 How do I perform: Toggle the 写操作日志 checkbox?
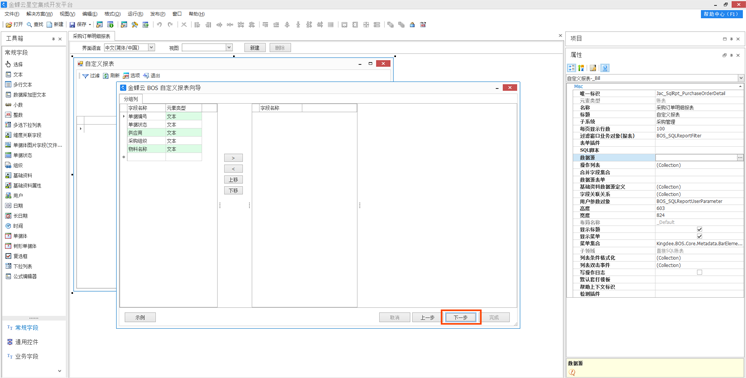699,272
